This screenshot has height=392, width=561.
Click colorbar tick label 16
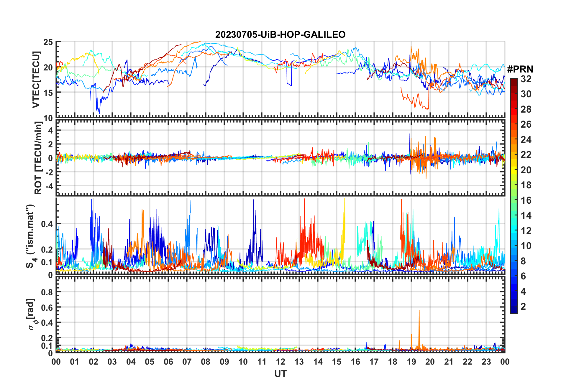pos(526,200)
